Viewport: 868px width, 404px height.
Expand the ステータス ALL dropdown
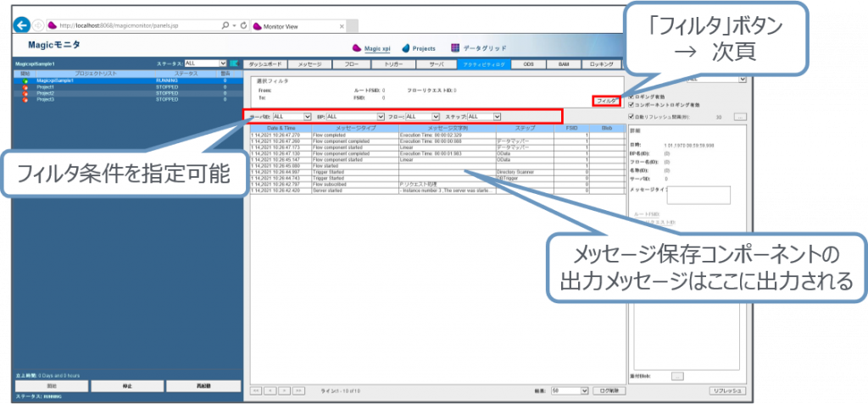(205, 63)
